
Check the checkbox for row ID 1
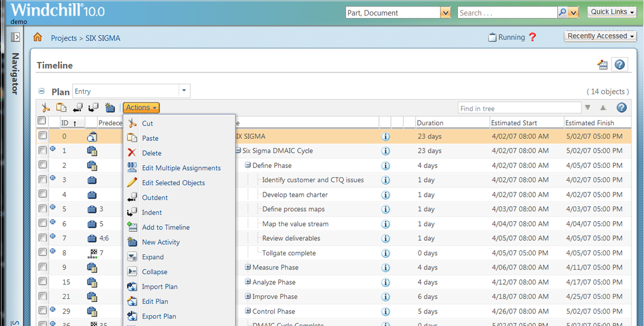tap(43, 150)
